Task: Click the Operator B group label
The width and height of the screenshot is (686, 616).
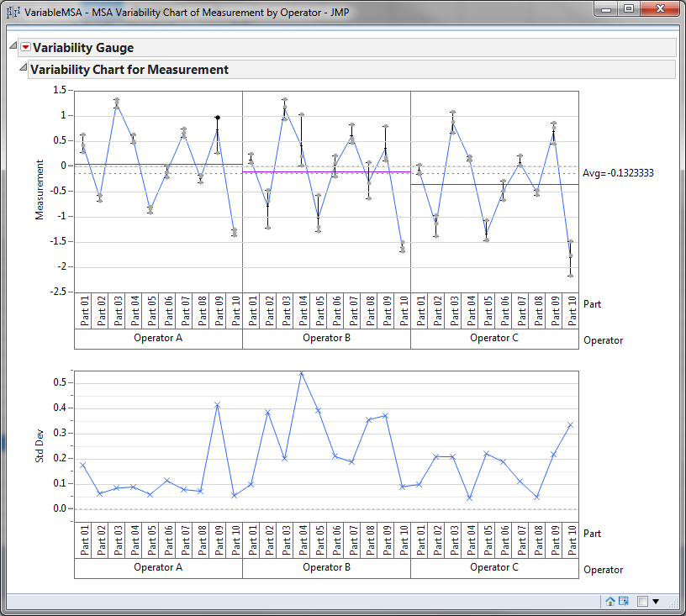Action: (326, 338)
